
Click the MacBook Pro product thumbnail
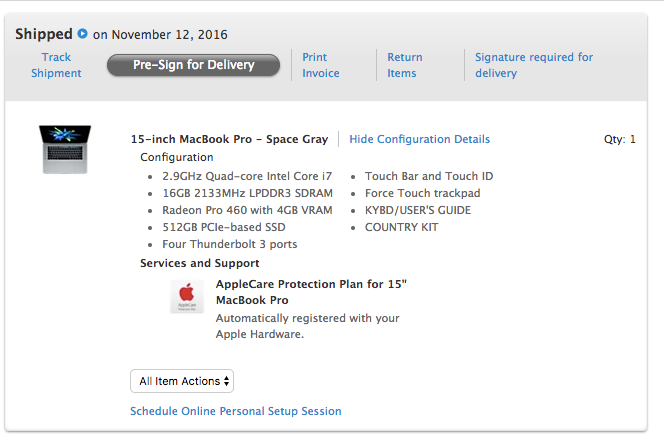(x=66, y=149)
